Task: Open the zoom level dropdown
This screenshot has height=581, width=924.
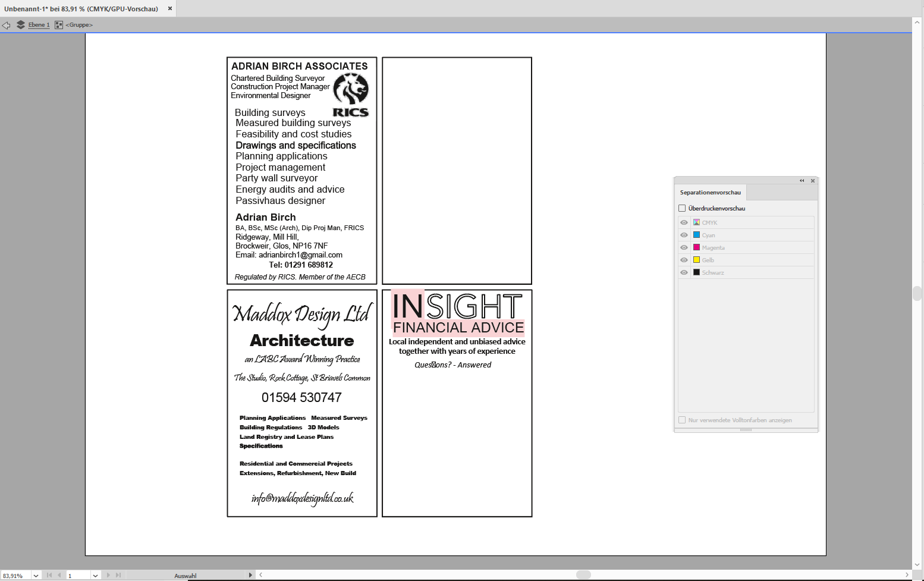Action: click(x=36, y=576)
